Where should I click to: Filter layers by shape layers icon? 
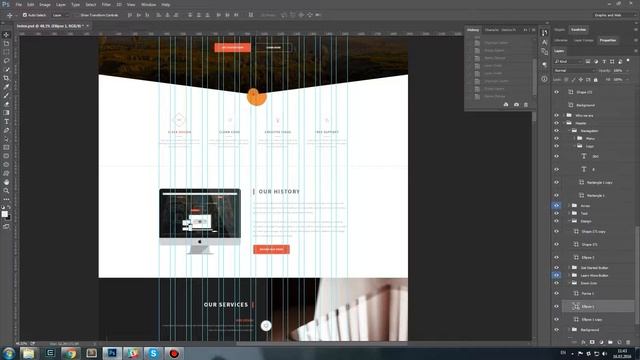[612, 62]
